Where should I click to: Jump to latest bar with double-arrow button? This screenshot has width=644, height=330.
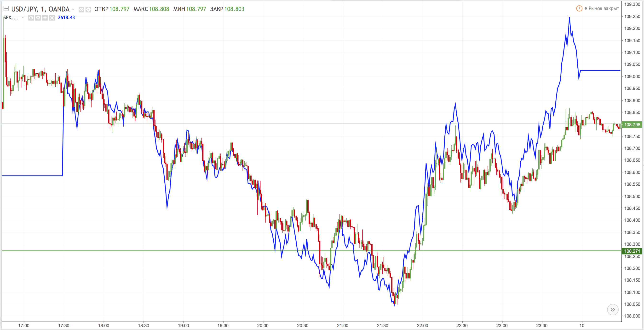tap(613, 310)
